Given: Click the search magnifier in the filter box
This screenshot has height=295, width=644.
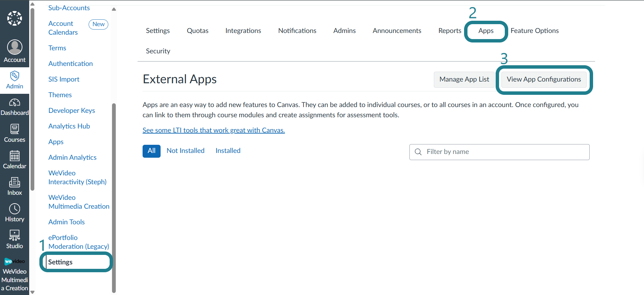Looking at the screenshot, I should (418, 152).
